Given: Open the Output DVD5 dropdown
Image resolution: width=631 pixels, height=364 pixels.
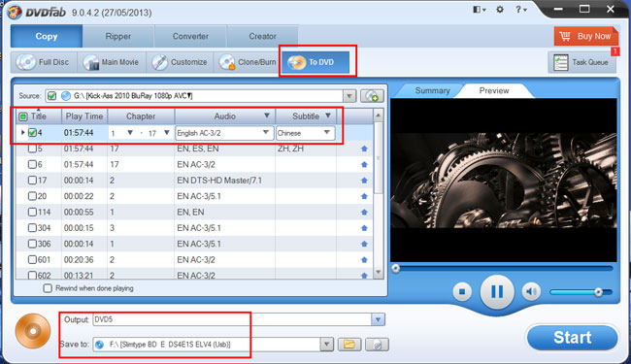Looking at the screenshot, I should (x=378, y=319).
